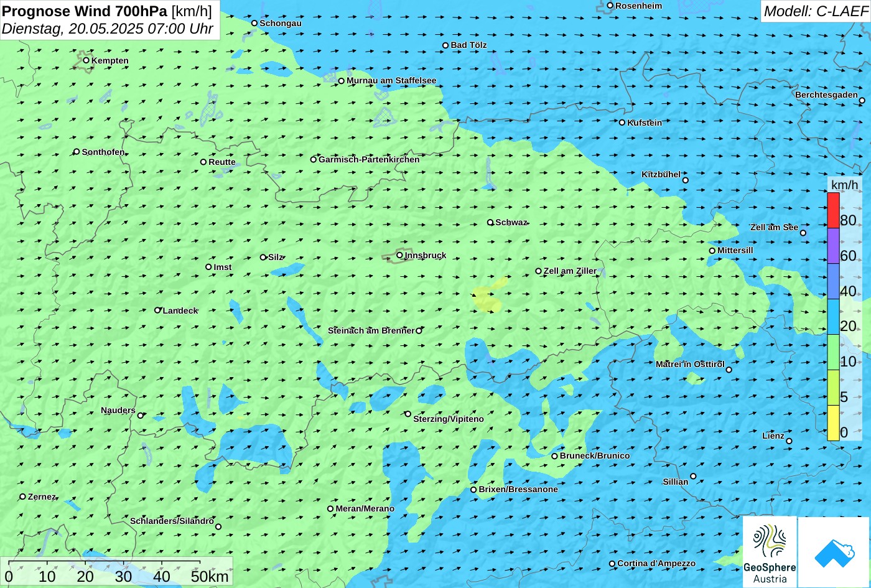This screenshot has height=588, width=871.
Task: Click the 'Modell: C-LAEF' label
Action: (x=816, y=11)
